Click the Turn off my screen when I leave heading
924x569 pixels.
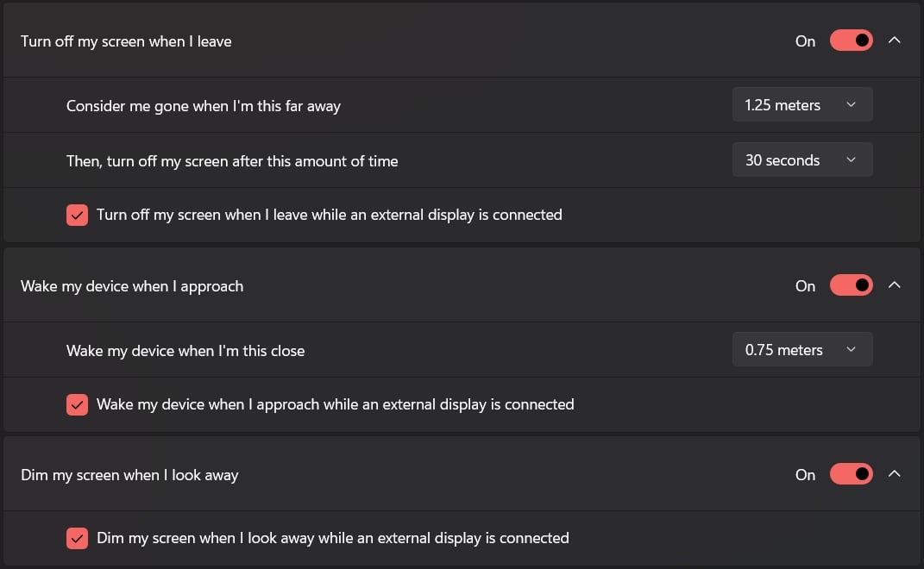point(126,41)
